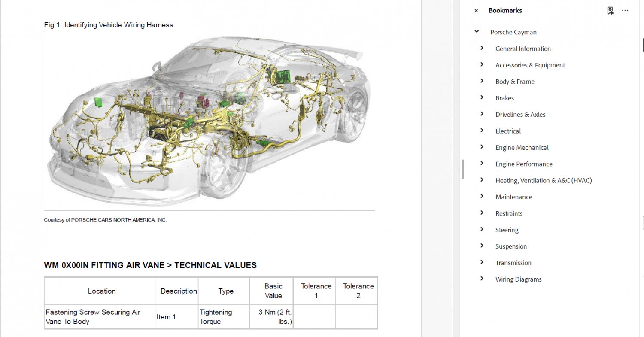Go to General Information bookmark
This screenshot has height=337, width=644.
click(523, 49)
